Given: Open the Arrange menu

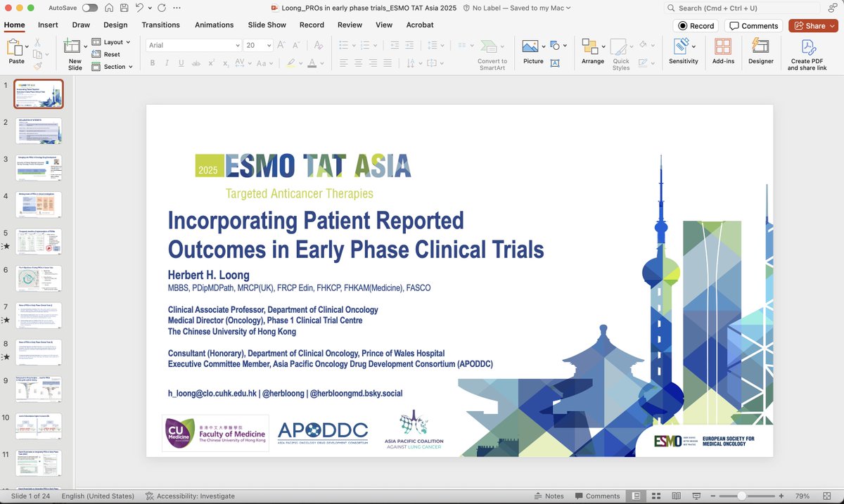Looking at the screenshot, I should (593, 52).
